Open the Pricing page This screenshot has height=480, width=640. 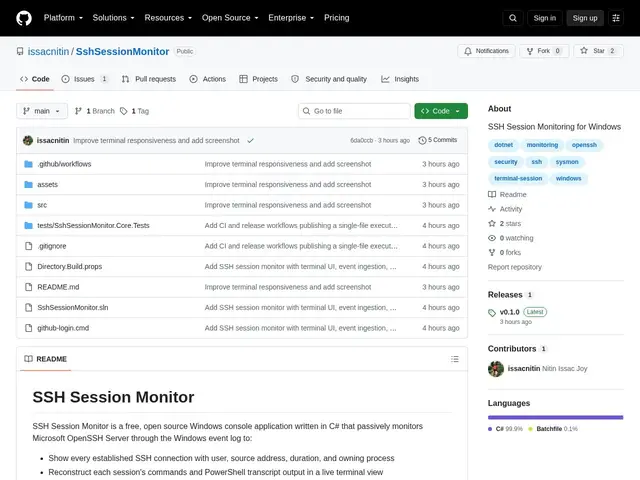click(336, 18)
